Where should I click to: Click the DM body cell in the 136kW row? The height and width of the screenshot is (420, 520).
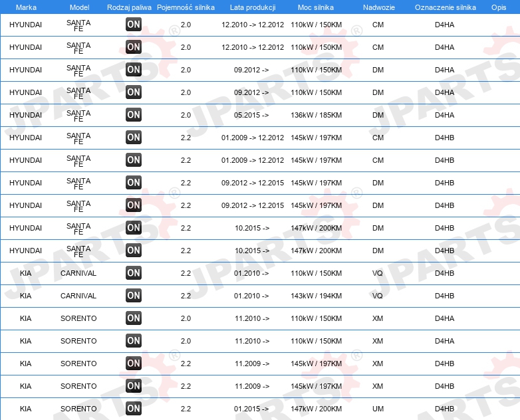(x=378, y=115)
